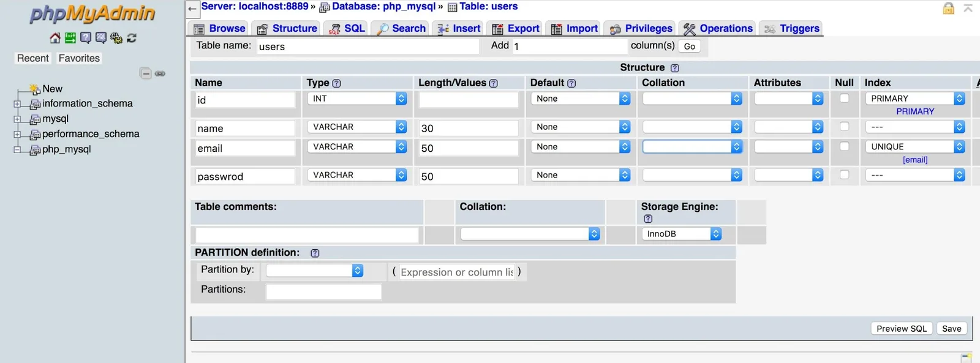Open Length/Values help icon
Screen dimensions: 980x363
click(x=494, y=83)
